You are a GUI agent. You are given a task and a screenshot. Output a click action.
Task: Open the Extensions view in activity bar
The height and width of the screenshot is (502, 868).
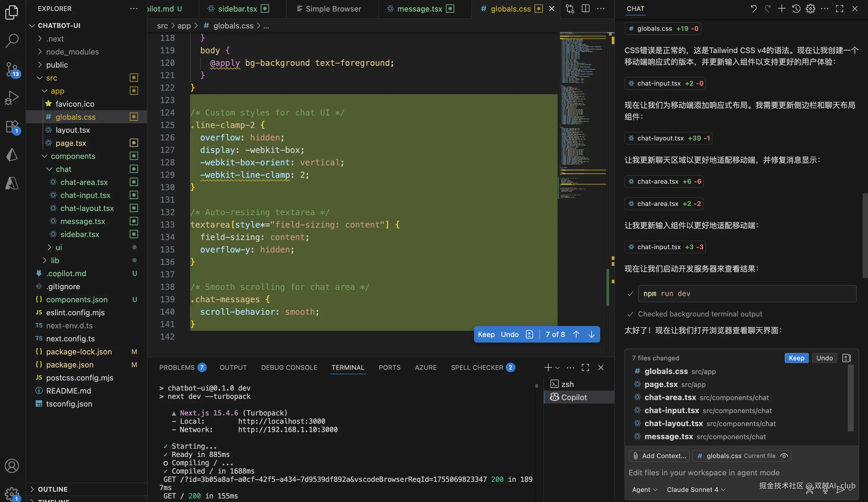pos(12,127)
